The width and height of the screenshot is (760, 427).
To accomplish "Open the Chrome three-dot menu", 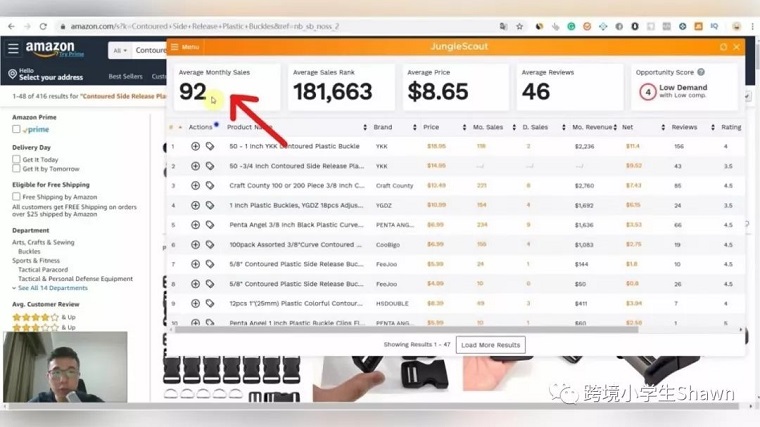I will 753,26.
